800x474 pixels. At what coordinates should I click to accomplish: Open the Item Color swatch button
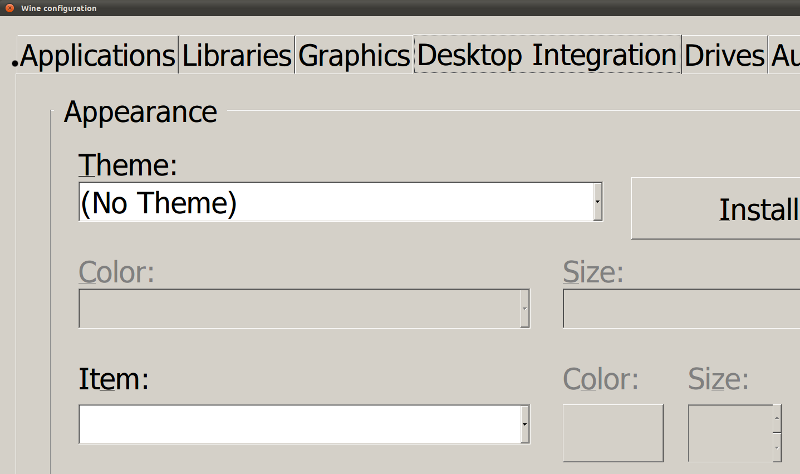(x=614, y=433)
